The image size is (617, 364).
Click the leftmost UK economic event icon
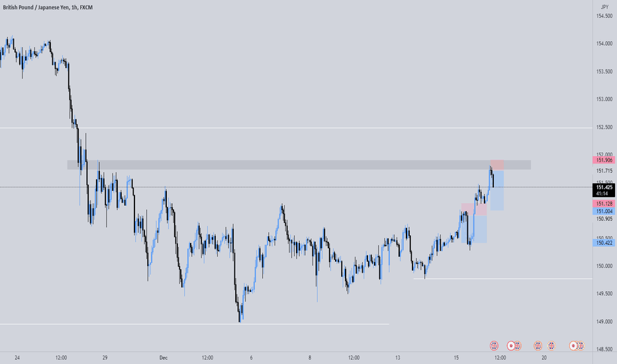(494, 346)
